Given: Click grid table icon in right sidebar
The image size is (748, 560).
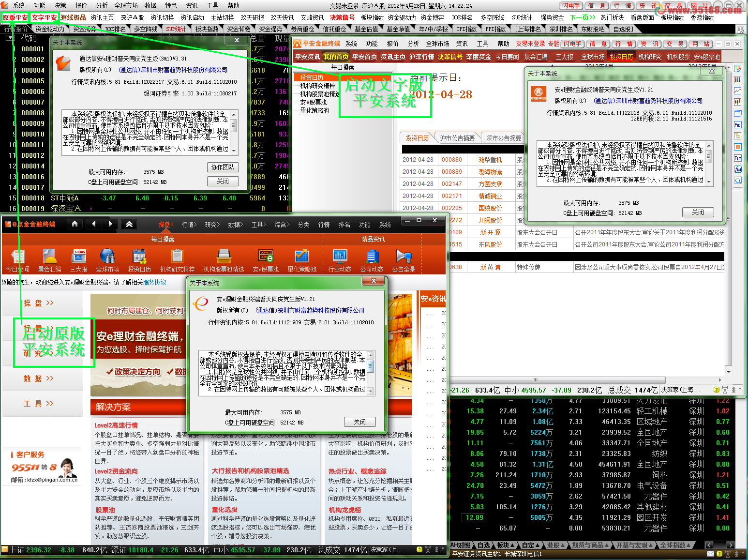Looking at the screenshot, I should pyautogui.click(x=737, y=80).
